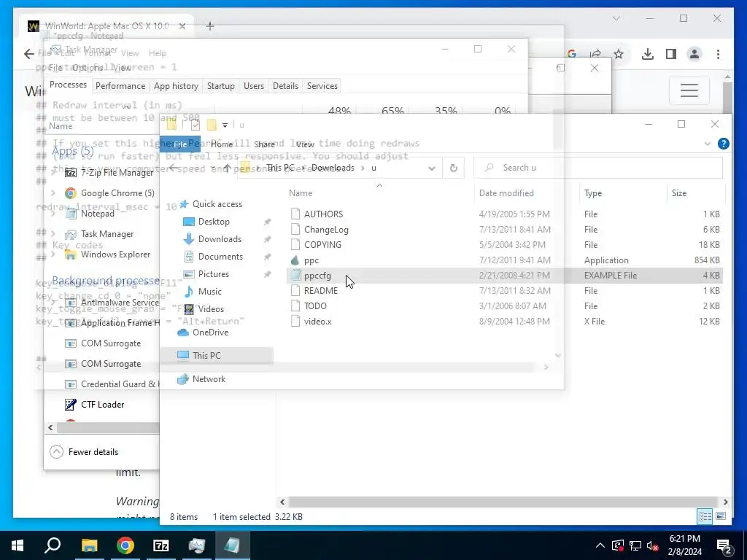747x560 pixels.
Task: Select the ppccfg EXAMPLE file icon
Action: pyautogui.click(x=295, y=275)
